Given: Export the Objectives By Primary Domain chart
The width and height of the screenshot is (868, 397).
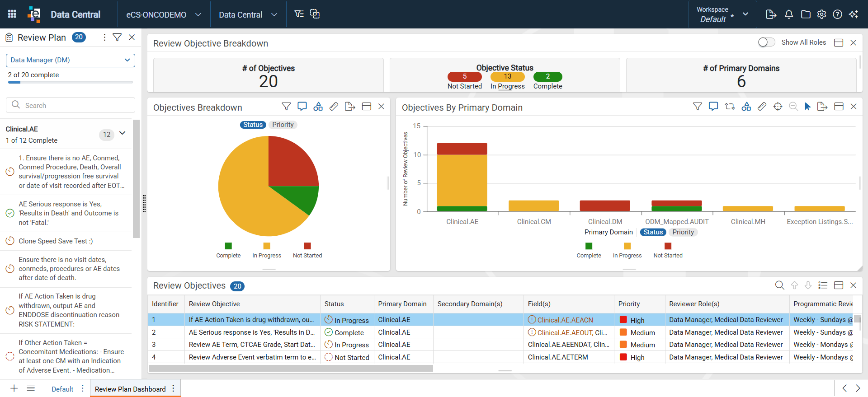Looking at the screenshot, I should coord(822,107).
